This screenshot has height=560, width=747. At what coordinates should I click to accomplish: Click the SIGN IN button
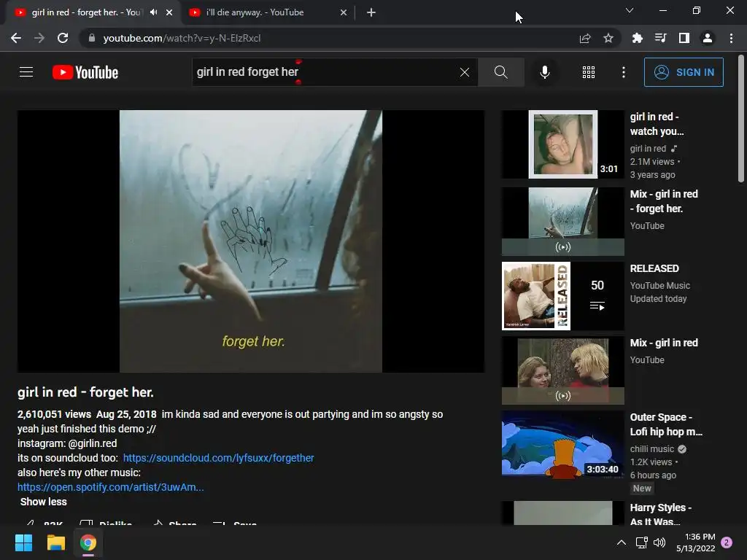pos(684,72)
